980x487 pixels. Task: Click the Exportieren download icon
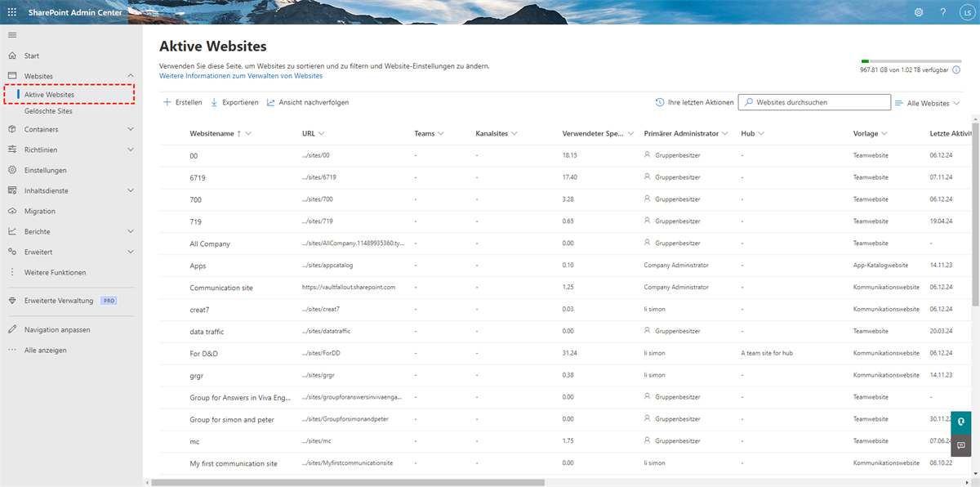pyautogui.click(x=214, y=102)
